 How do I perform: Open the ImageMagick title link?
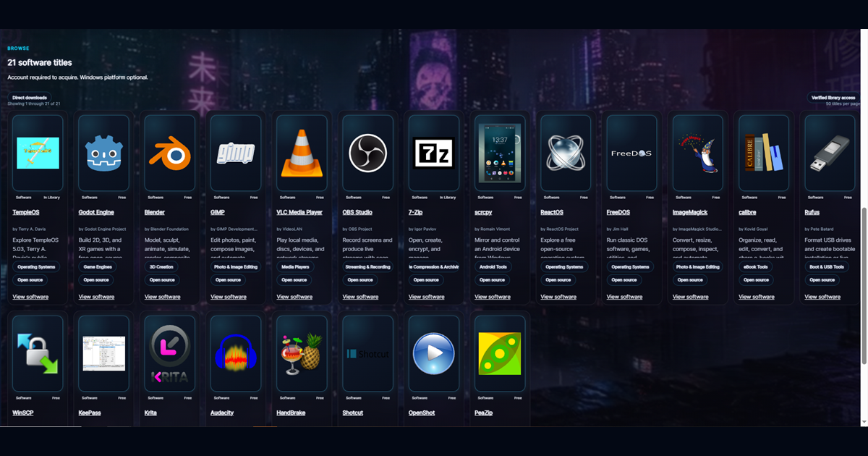point(690,212)
